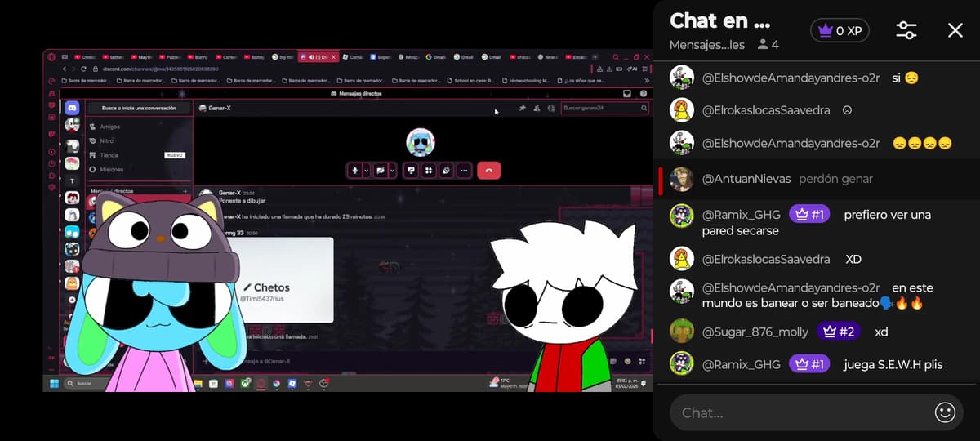This screenshot has width=980, height=441.
Task: Select message 'perdón genar' from AntuanNievas
Action: pyautogui.click(x=835, y=179)
